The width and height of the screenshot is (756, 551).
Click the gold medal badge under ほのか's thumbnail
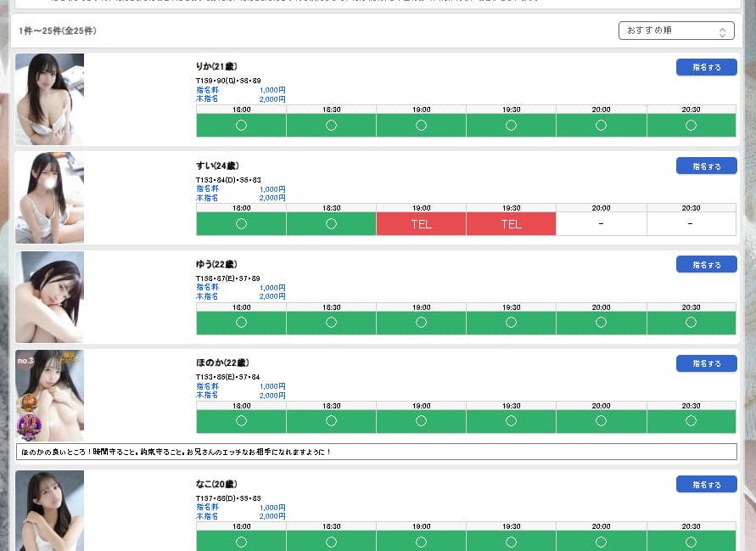pyautogui.click(x=29, y=403)
